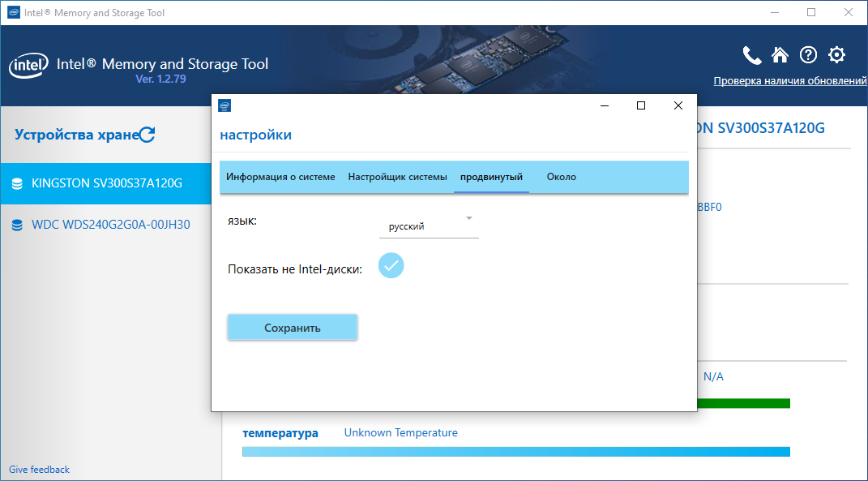Go to the home icon in header
The width and height of the screenshot is (868, 481).
[780, 55]
